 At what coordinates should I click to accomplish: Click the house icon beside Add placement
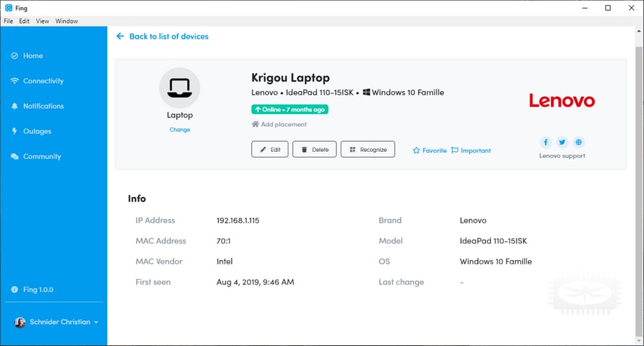[x=255, y=124]
